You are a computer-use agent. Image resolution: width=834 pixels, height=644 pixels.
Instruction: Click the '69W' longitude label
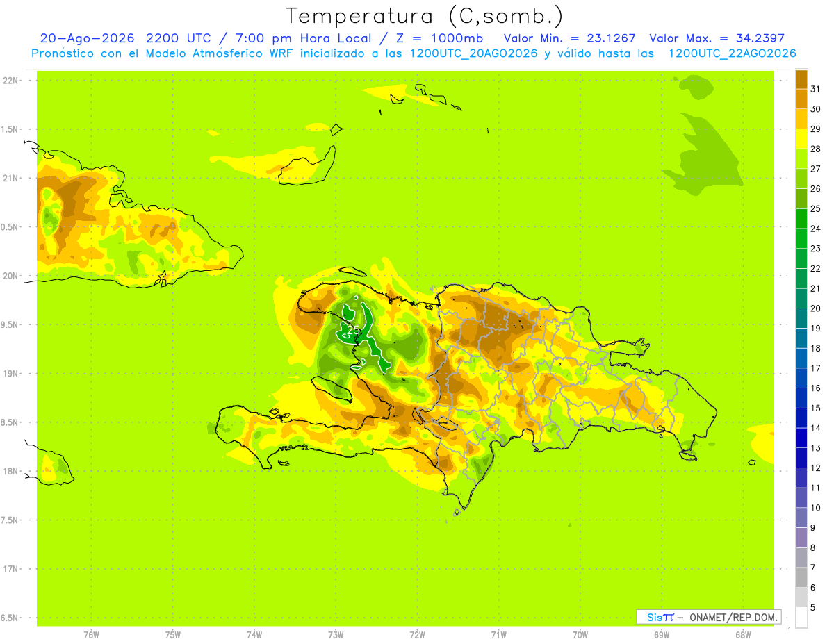click(662, 634)
